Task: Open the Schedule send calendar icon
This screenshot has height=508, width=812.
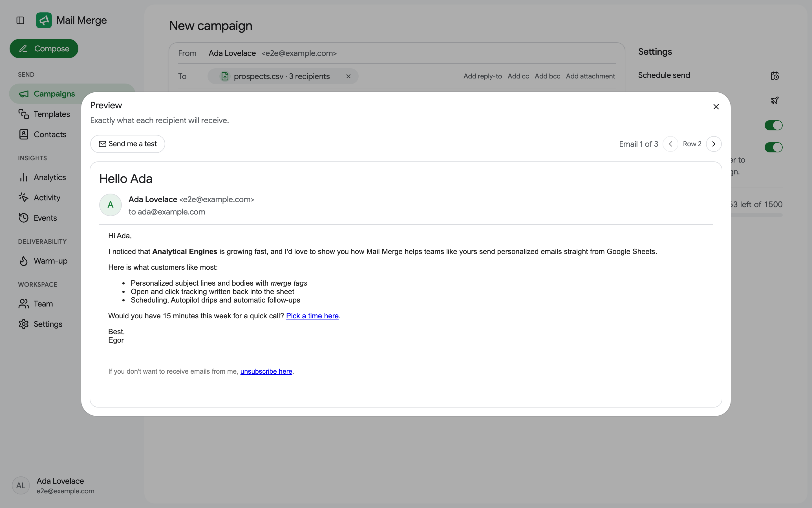Action: (x=775, y=76)
